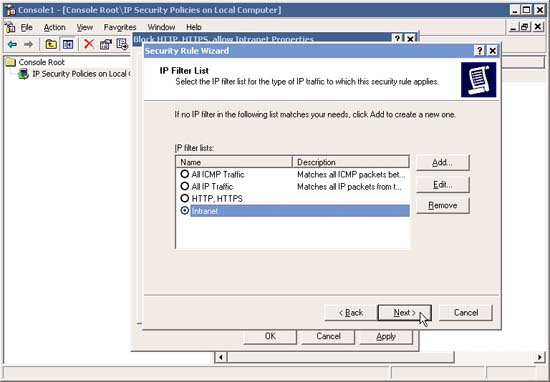550x382 pixels.
Task: Click the Description column header
Action: [x=351, y=162]
